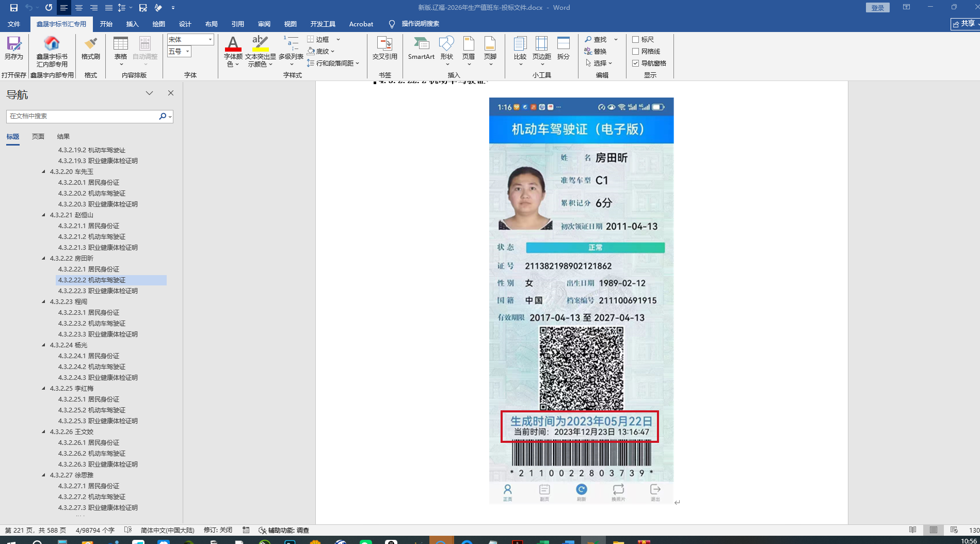Click the 共享 (Share) button

point(964,24)
